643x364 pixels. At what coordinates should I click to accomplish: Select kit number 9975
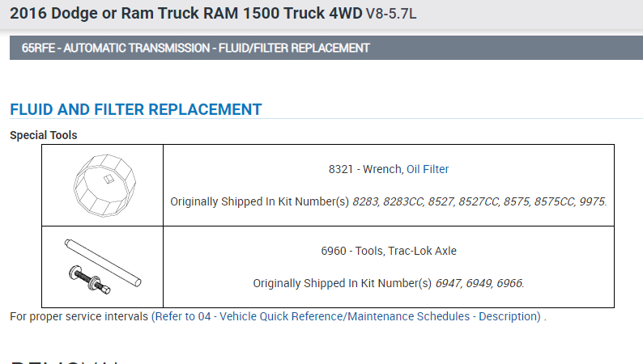pos(592,201)
